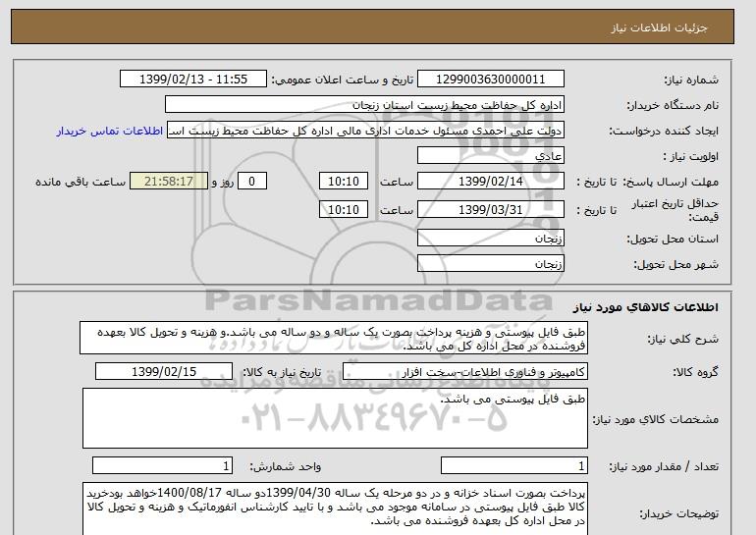Click the ایجاد کننده درخواست label
This screenshot has height=535, width=756.
pyautogui.click(x=664, y=131)
